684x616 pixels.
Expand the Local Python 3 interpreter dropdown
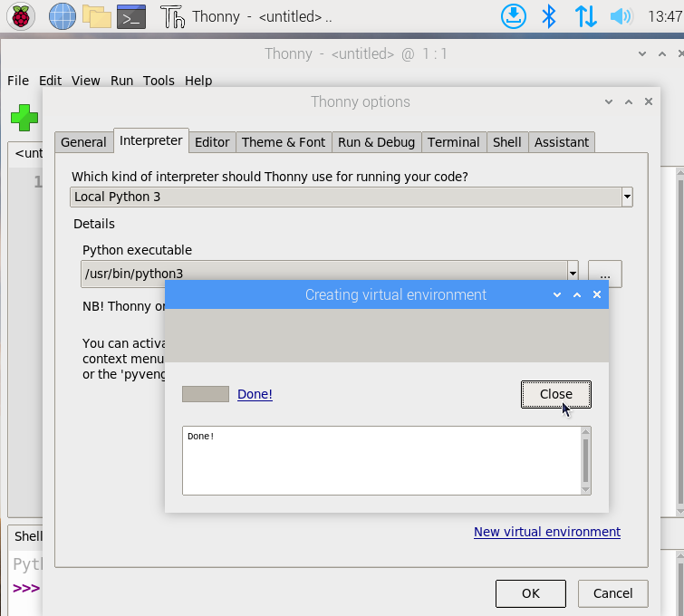click(627, 197)
